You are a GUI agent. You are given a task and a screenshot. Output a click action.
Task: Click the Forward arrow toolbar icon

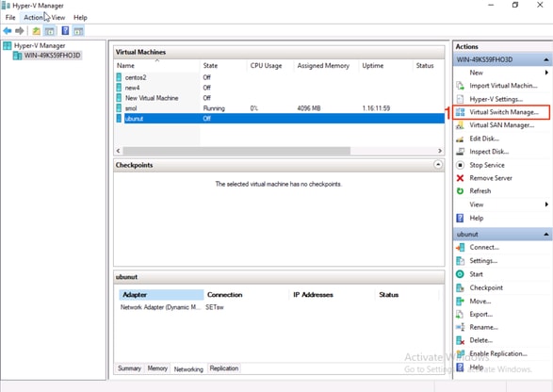tap(20, 31)
